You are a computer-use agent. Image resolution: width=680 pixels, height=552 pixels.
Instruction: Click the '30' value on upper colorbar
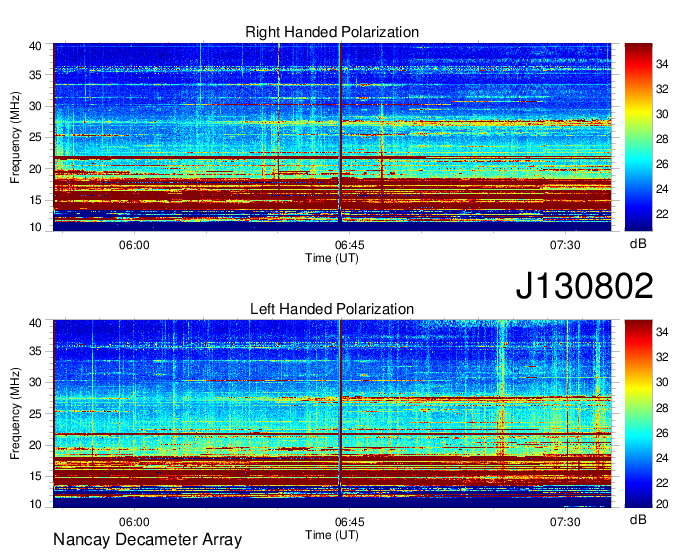662,114
